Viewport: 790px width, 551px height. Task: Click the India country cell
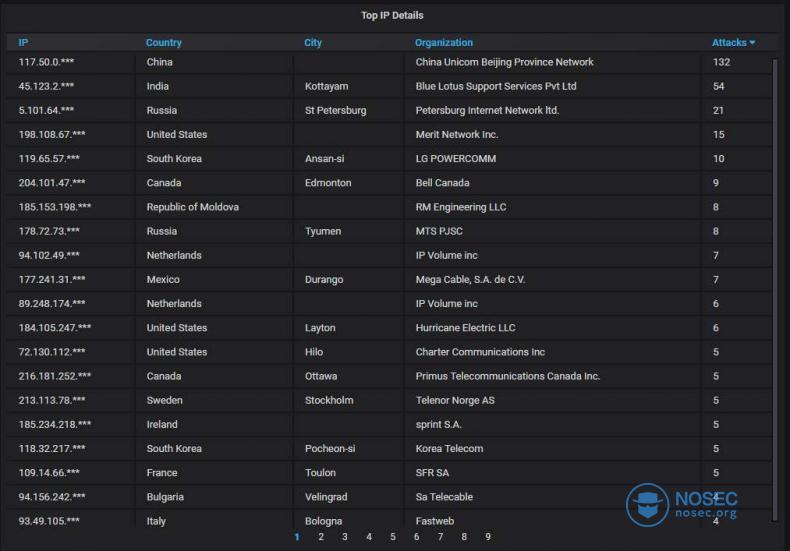pyautogui.click(x=158, y=86)
